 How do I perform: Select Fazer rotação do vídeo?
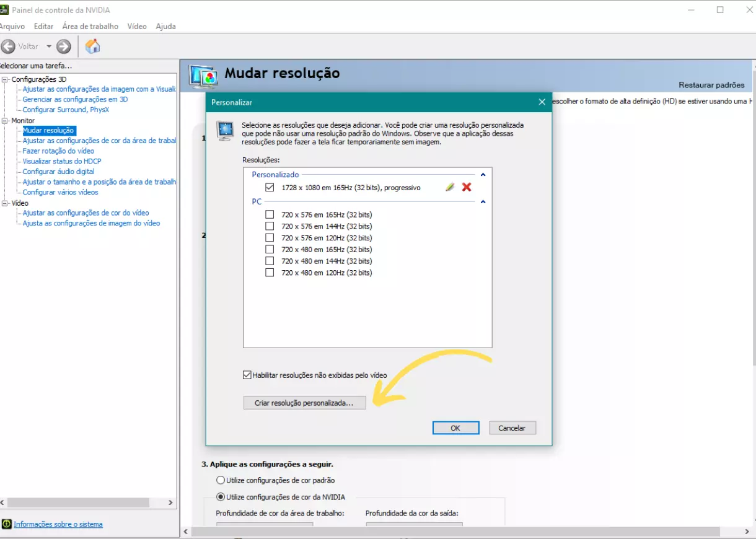58,151
